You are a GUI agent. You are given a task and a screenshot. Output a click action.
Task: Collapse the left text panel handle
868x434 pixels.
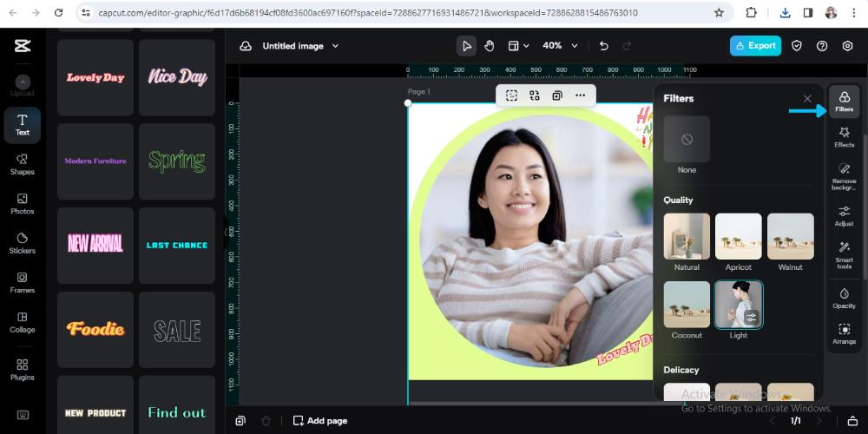point(226,232)
